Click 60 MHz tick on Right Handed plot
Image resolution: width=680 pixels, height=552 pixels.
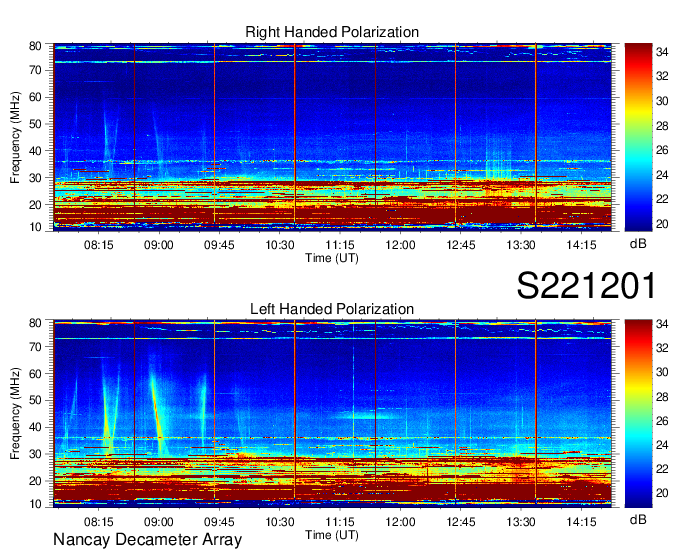pyautogui.click(x=35, y=97)
